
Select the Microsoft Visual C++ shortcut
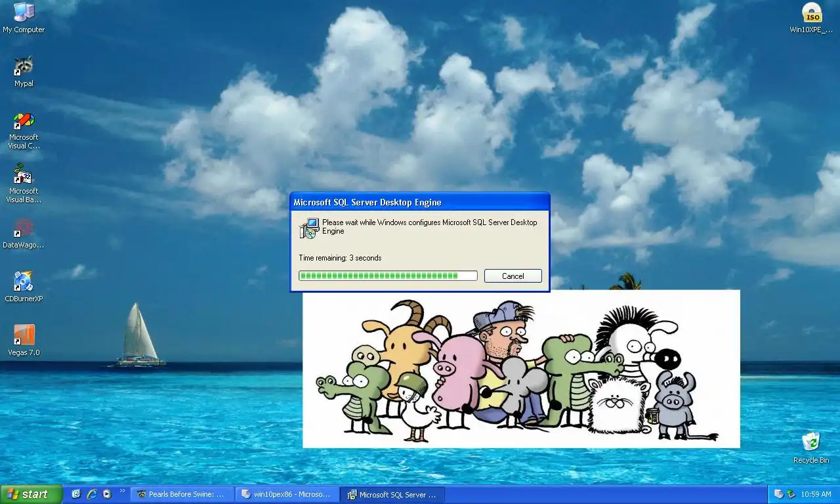point(24,131)
